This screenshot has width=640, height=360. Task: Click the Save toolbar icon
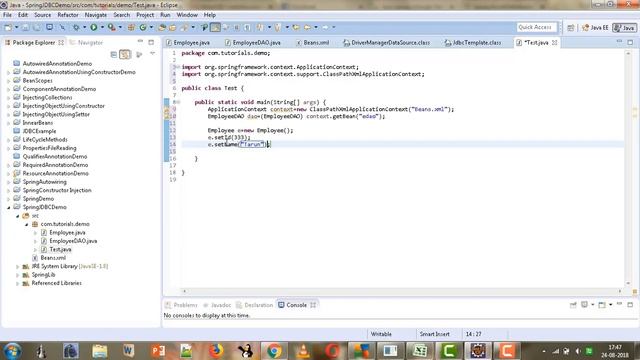[25, 27]
